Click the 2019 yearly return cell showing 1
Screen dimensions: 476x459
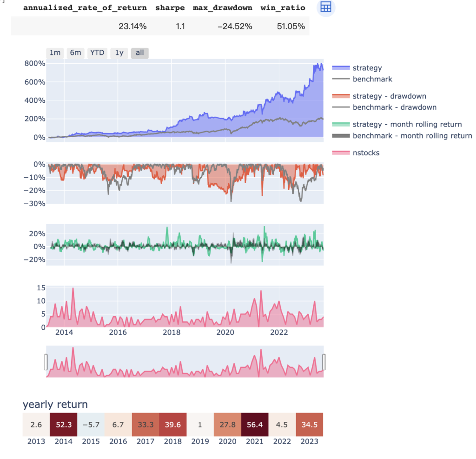200,425
